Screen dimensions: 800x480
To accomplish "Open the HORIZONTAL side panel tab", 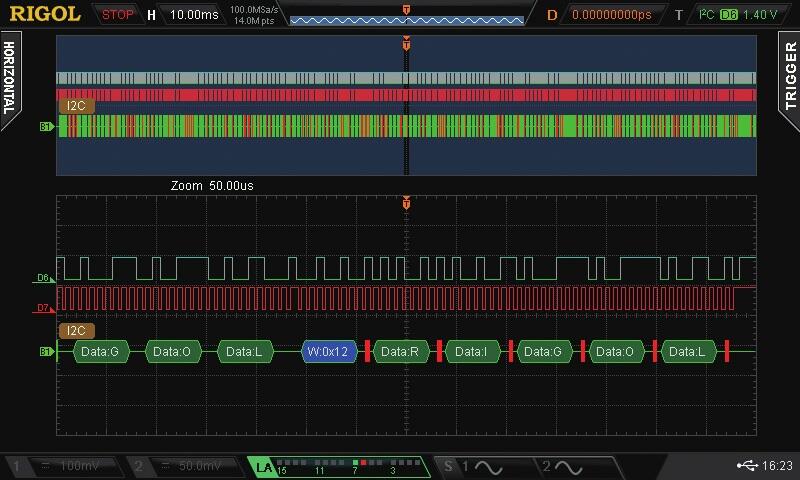I will point(11,80).
